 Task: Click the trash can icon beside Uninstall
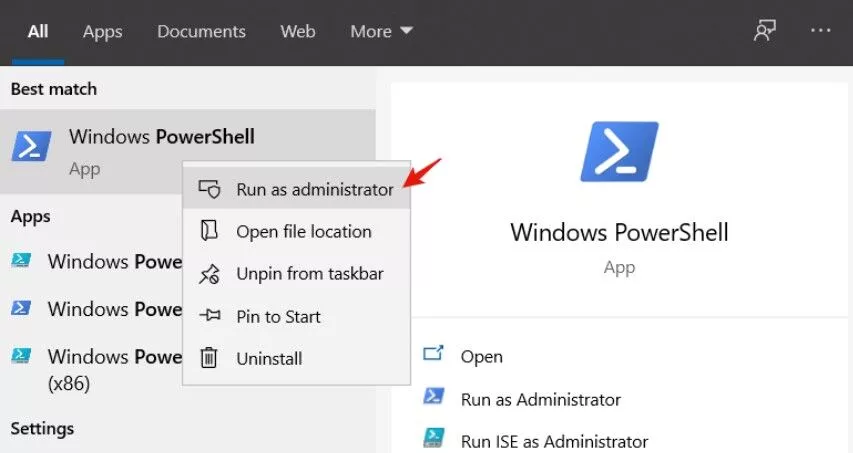click(x=209, y=358)
